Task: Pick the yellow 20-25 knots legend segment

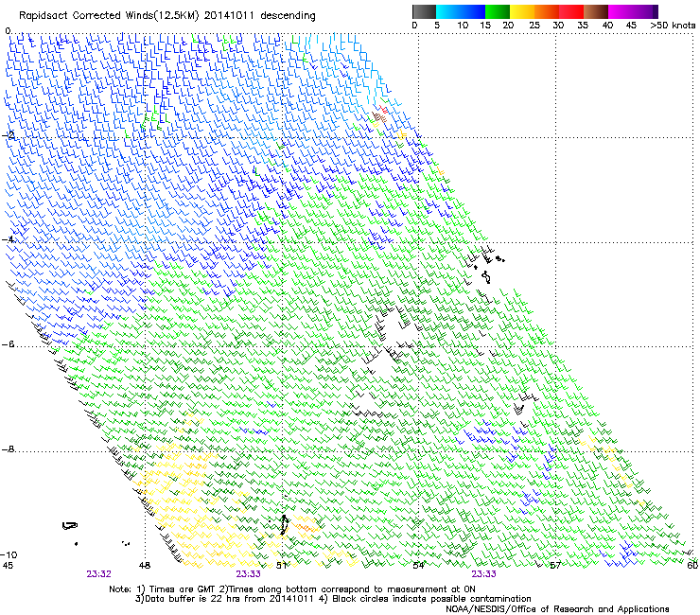Action: click(522, 11)
